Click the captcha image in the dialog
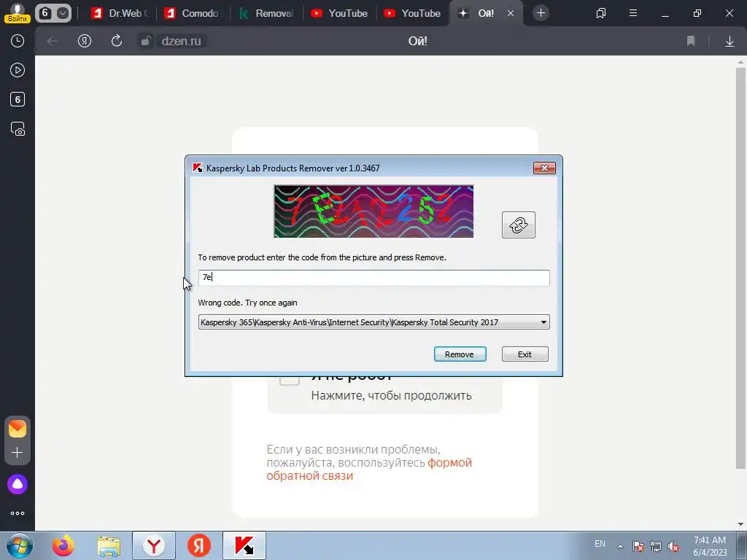 click(373, 211)
